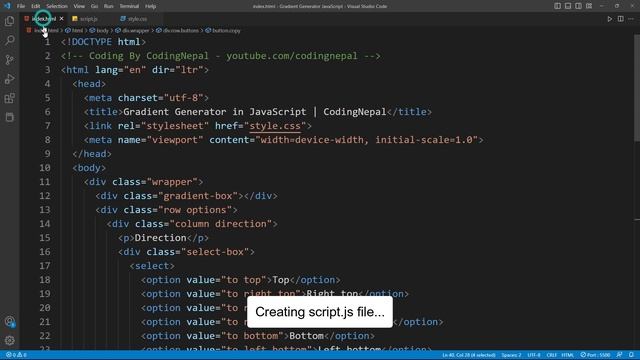Change encoding via UTF-8 status item
The width and height of the screenshot is (640, 360).
(534, 355)
